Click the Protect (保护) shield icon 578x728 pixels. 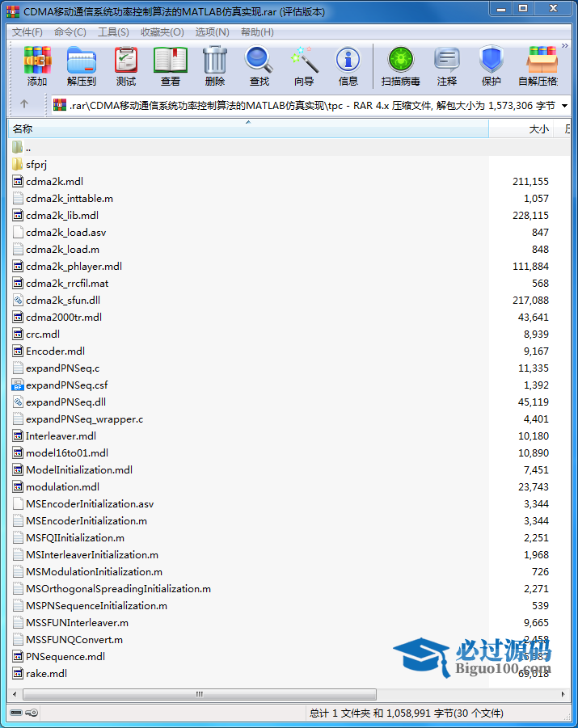pyautogui.click(x=492, y=61)
